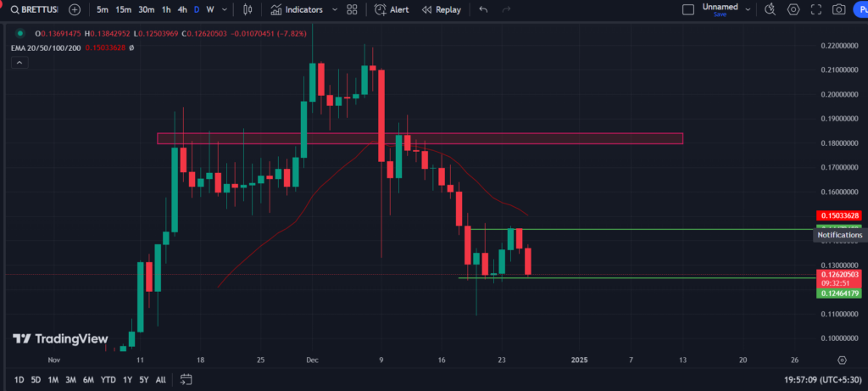Click the 0.10000000 price axis label
Screen dimensions: 868x391
click(x=838, y=338)
